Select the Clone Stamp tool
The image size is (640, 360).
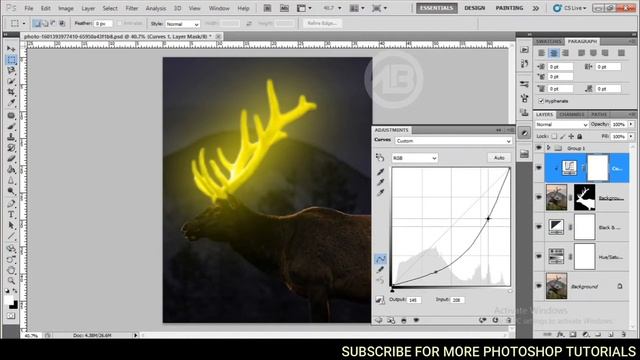[11, 137]
